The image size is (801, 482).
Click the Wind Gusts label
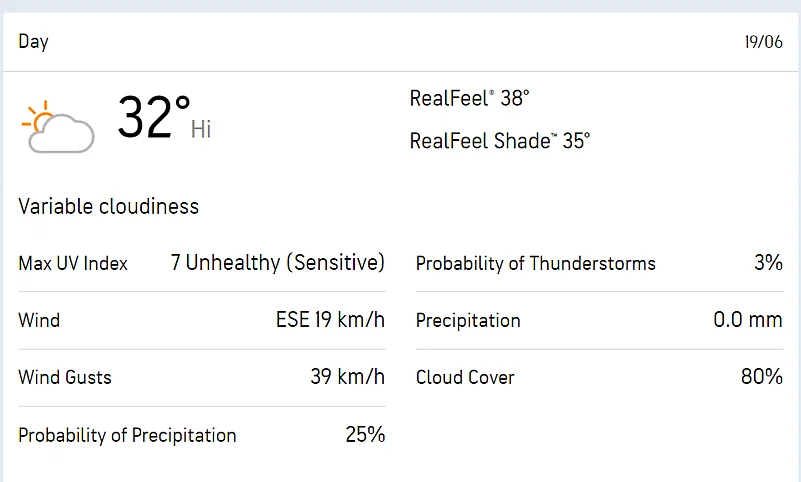[65, 378]
